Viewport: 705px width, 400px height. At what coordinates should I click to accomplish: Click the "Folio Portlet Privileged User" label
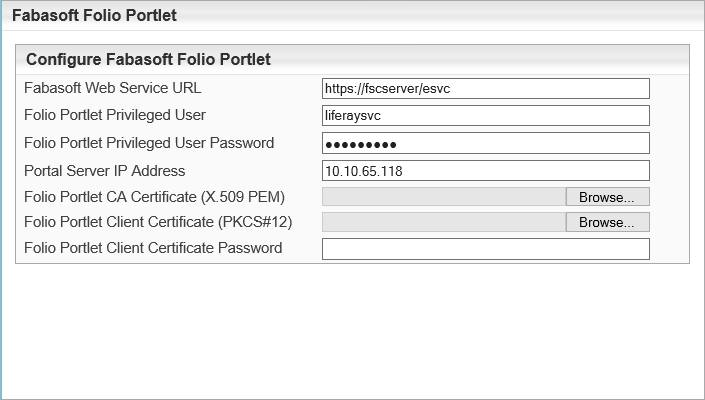click(x=114, y=115)
